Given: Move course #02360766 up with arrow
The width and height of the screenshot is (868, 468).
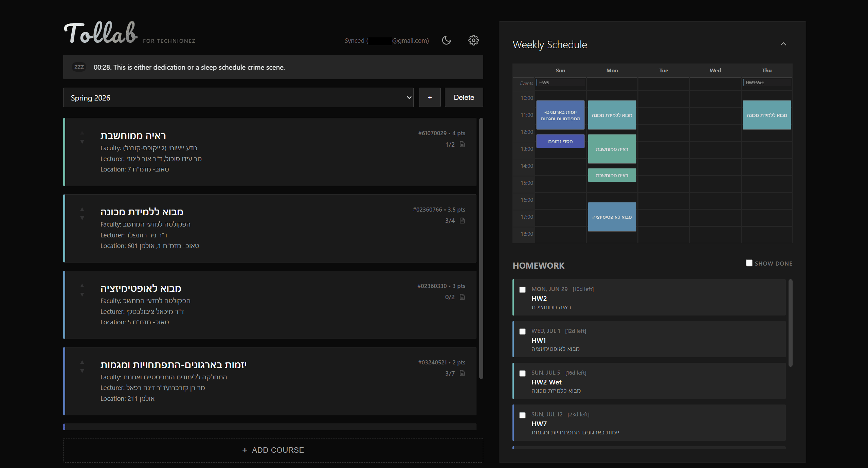Looking at the screenshot, I should click(x=82, y=209).
